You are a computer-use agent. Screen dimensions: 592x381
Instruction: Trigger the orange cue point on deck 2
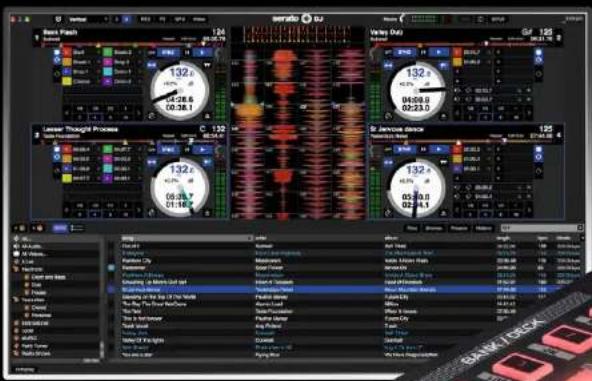pyautogui.click(x=457, y=62)
